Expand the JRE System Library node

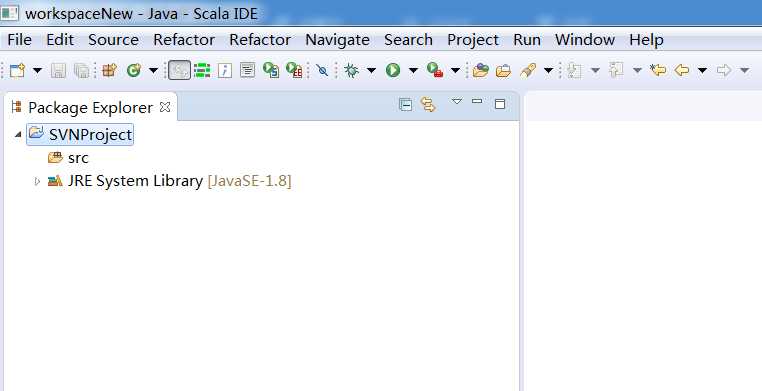pos(37,181)
